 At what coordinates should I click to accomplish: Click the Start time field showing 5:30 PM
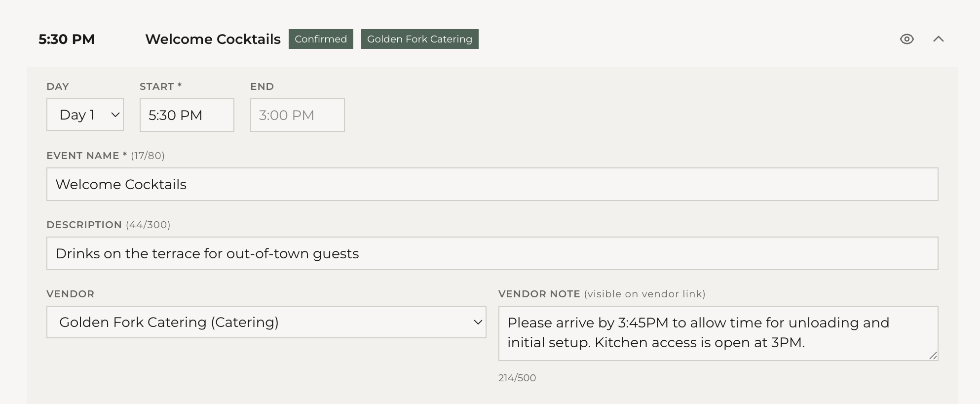(x=187, y=115)
